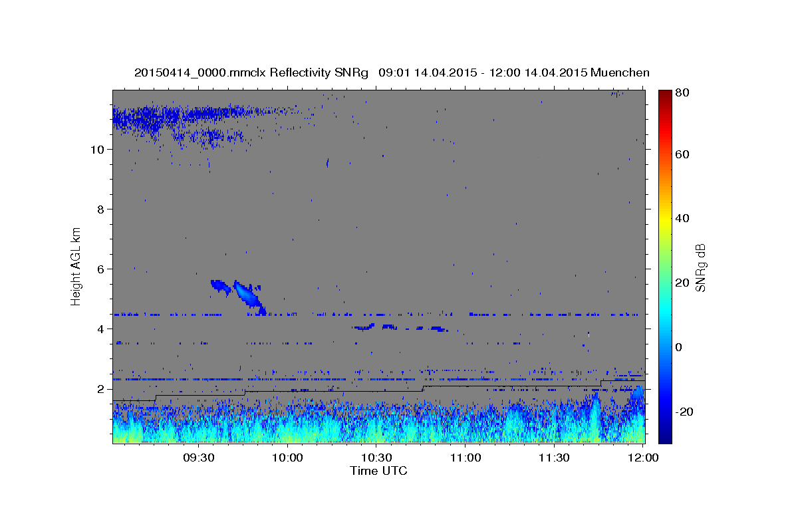Click the height tick label 10
The width and height of the screenshot is (798, 532).
click(x=97, y=149)
